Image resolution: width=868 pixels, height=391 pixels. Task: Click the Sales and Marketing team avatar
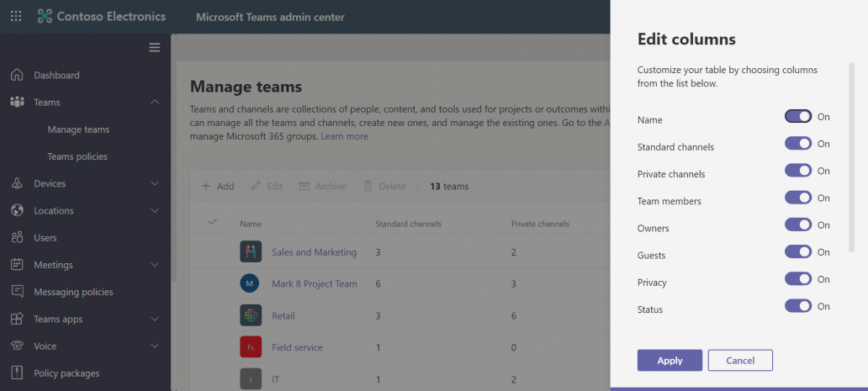point(251,251)
